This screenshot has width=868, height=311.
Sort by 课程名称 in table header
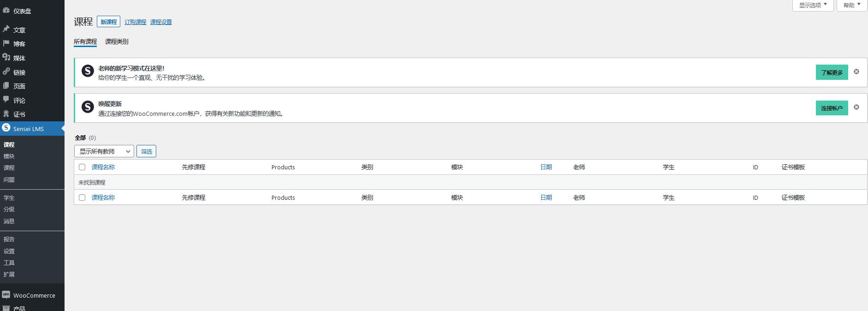pos(103,167)
